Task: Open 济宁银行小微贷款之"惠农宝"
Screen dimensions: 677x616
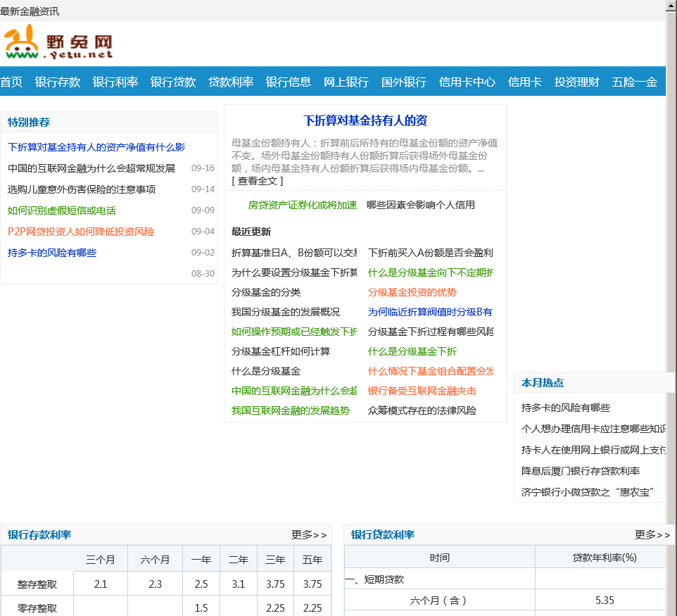Action: point(588,493)
